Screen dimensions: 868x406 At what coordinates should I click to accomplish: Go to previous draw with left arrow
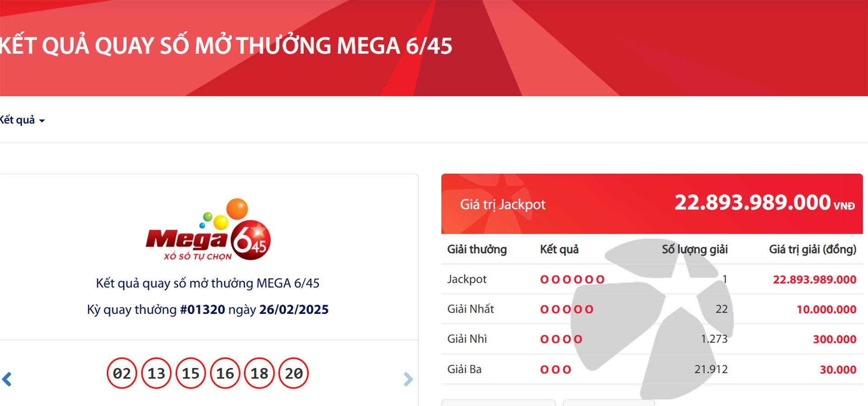point(7,379)
